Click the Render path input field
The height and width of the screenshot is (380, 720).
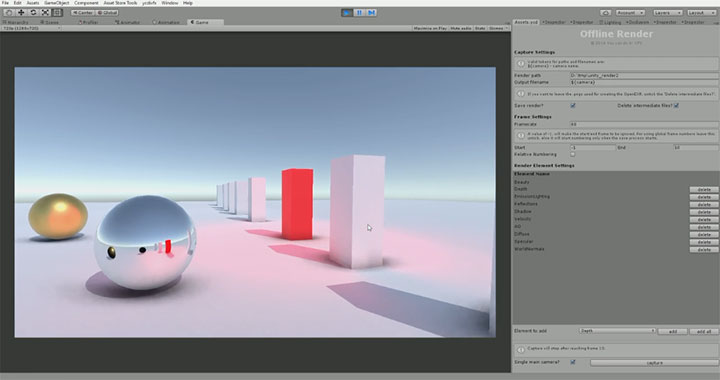[644, 75]
